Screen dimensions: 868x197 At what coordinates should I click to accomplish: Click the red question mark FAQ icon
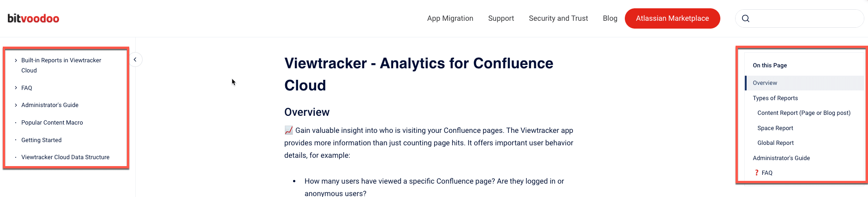click(x=756, y=173)
